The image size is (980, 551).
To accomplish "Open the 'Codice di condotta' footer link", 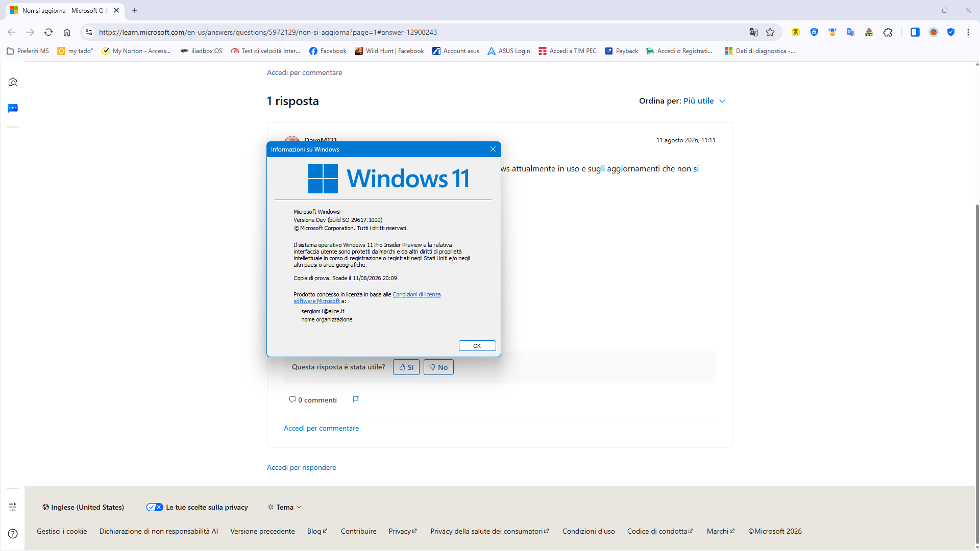I will (x=660, y=531).
